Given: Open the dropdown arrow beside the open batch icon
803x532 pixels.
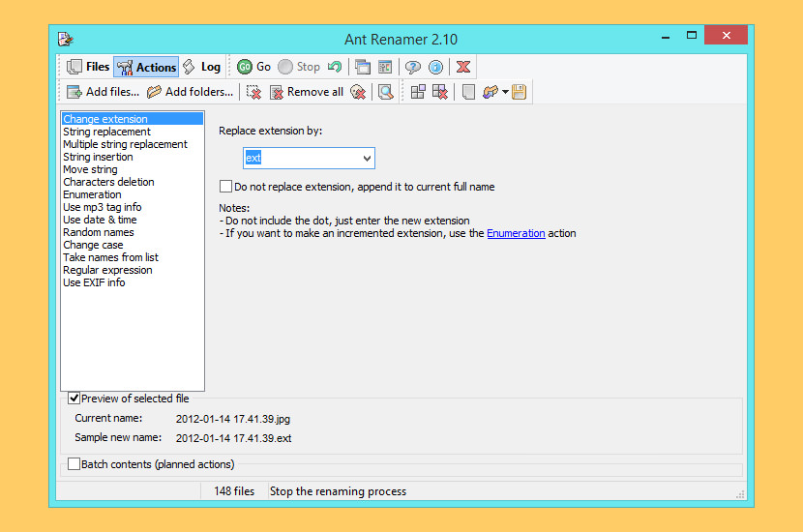Looking at the screenshot, I should 505,92.
